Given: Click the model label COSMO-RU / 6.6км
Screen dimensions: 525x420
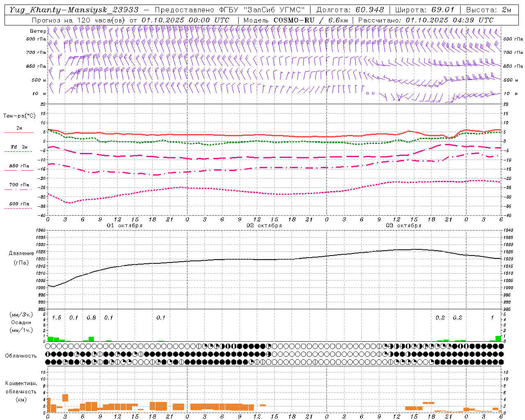Looking at the screenshot, I should [x=311, y=20].
